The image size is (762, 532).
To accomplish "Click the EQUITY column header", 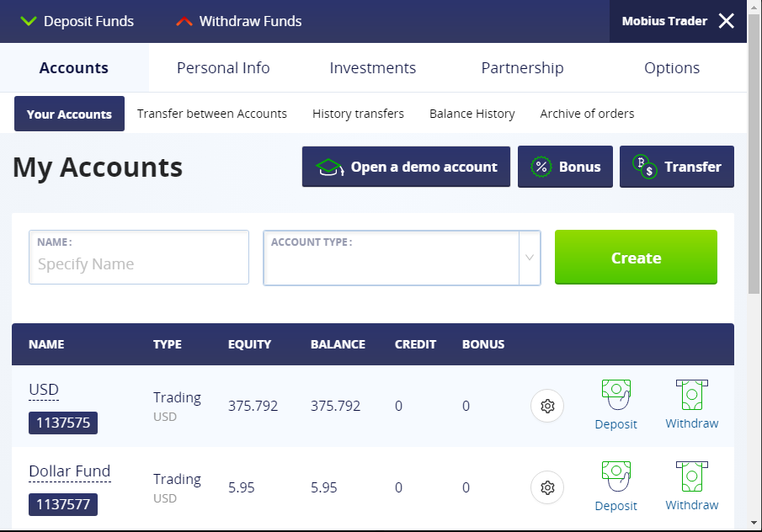I will [250, 344].
